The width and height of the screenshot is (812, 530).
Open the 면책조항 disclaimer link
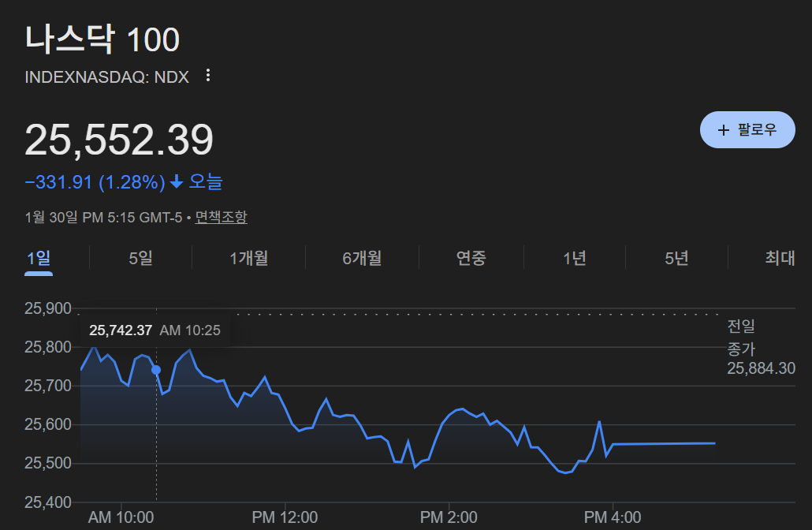(x=221, y=217)
